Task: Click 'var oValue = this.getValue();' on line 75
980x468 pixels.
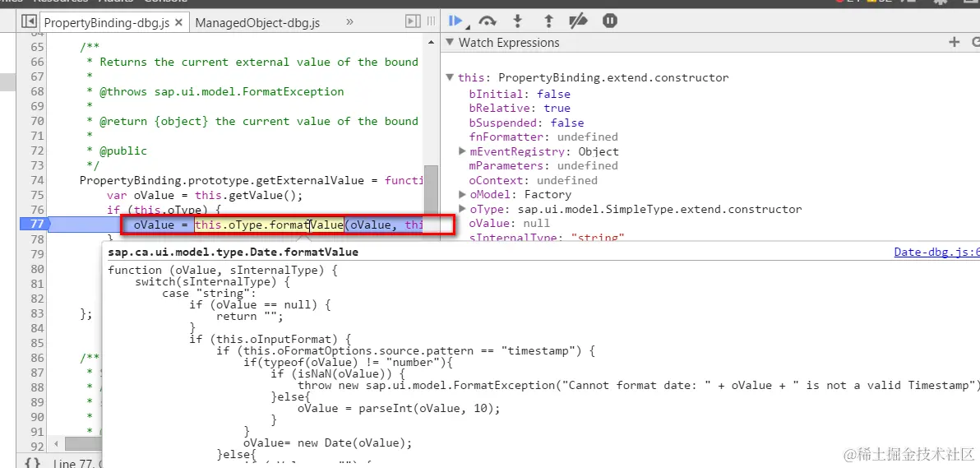Action: (x=205, y=195)
